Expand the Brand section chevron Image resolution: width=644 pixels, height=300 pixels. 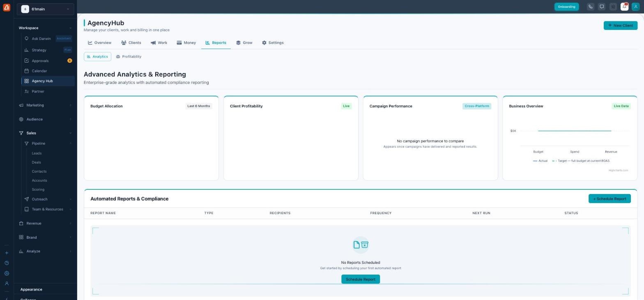pos(70,238)
